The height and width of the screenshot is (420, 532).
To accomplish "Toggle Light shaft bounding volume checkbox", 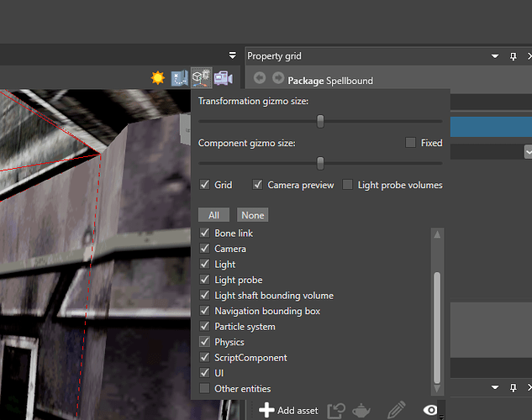I will (x=204, y=295).
